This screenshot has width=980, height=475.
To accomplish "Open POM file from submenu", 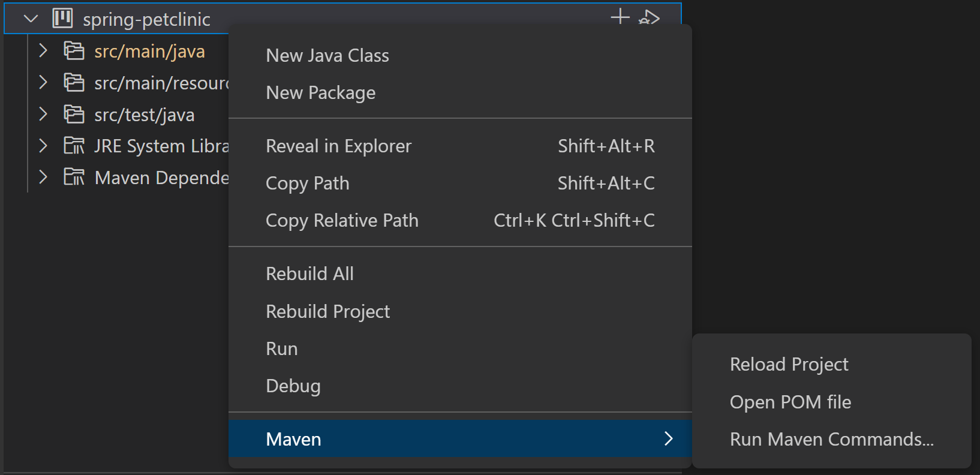I will (790, 402).
